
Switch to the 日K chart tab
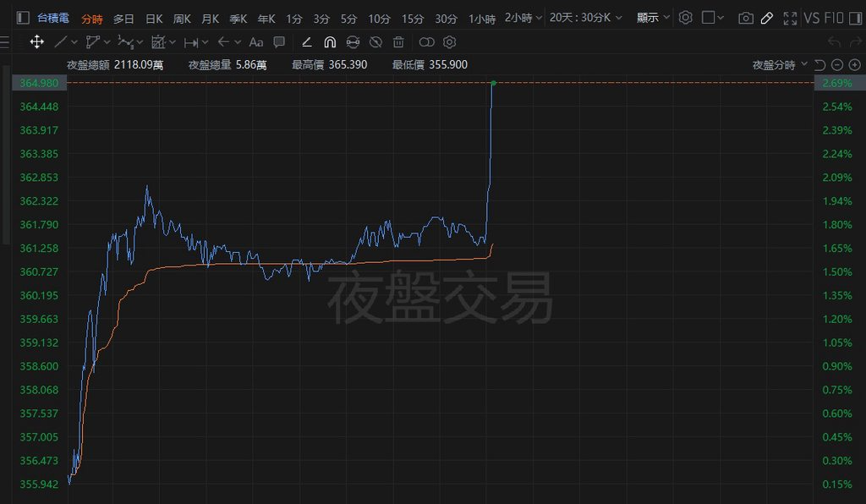(x=154, y=18)
